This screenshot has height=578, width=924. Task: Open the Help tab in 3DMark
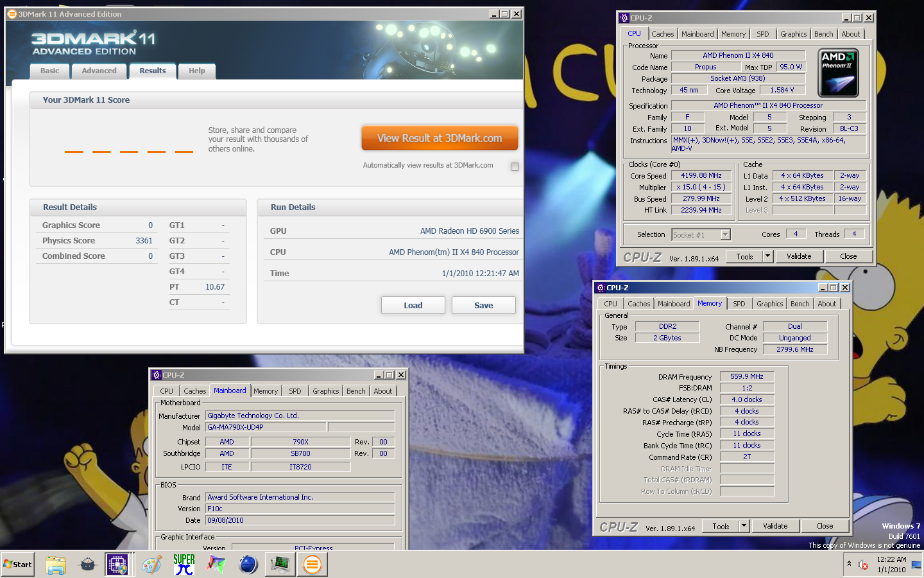[197, 71]
